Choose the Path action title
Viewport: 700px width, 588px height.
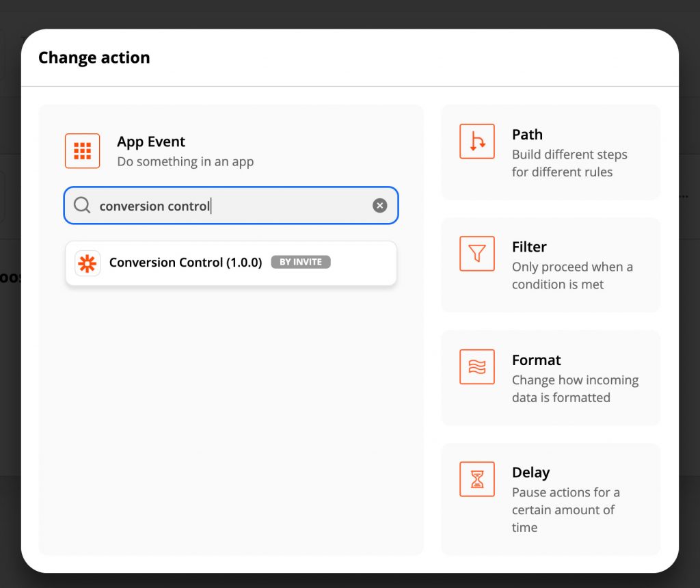(527, 135)
